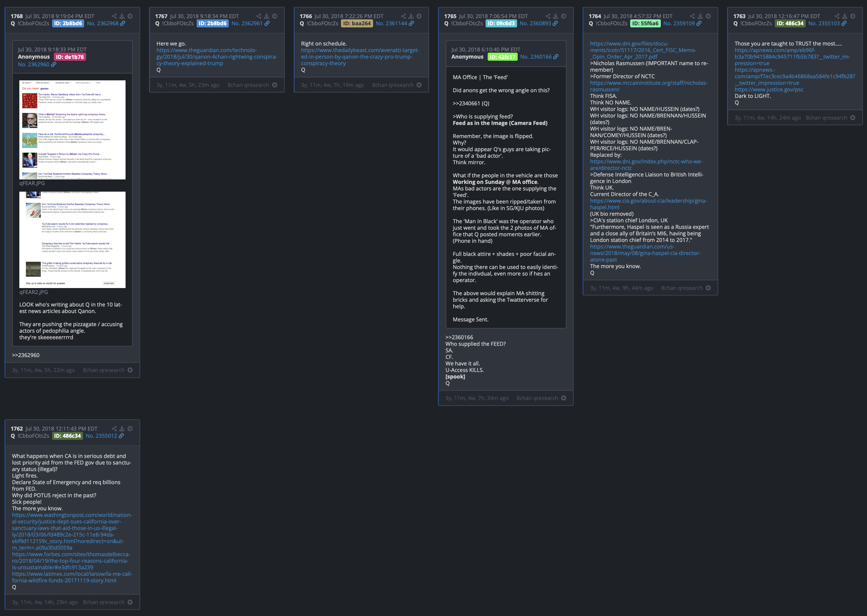The height and width of the screenshot is (616, 867).
Task: Open the dni.gov FISC memo PDF link
Action: pos(643,50)
